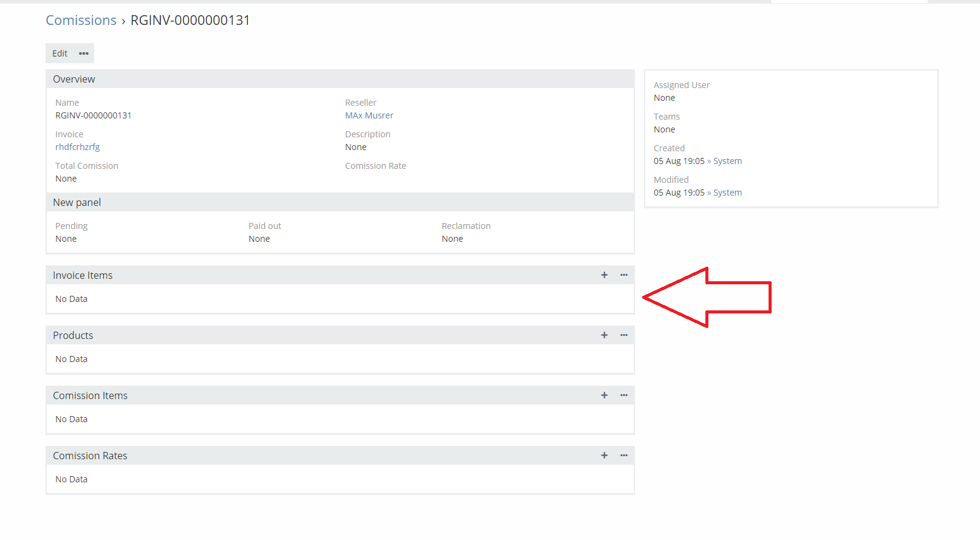Add a new Comission Rates record
The width and height of the screenshot is (980, 540).
604,456
